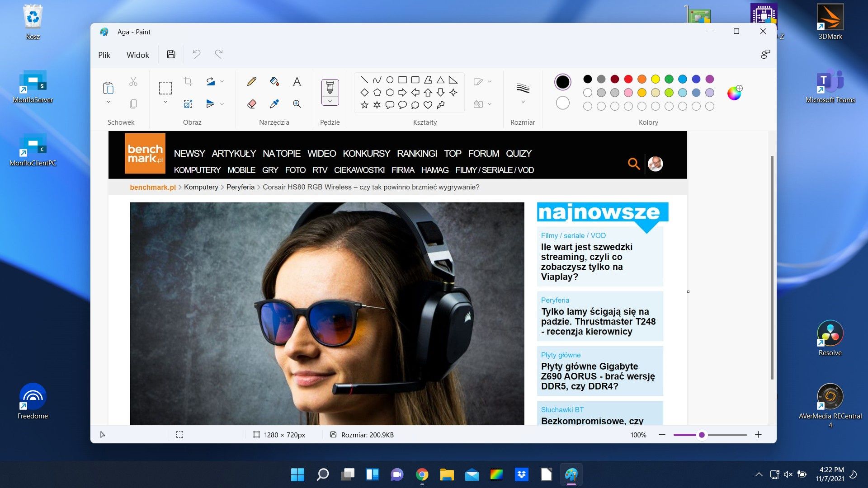Open the Plik menu

click(104, 55)
